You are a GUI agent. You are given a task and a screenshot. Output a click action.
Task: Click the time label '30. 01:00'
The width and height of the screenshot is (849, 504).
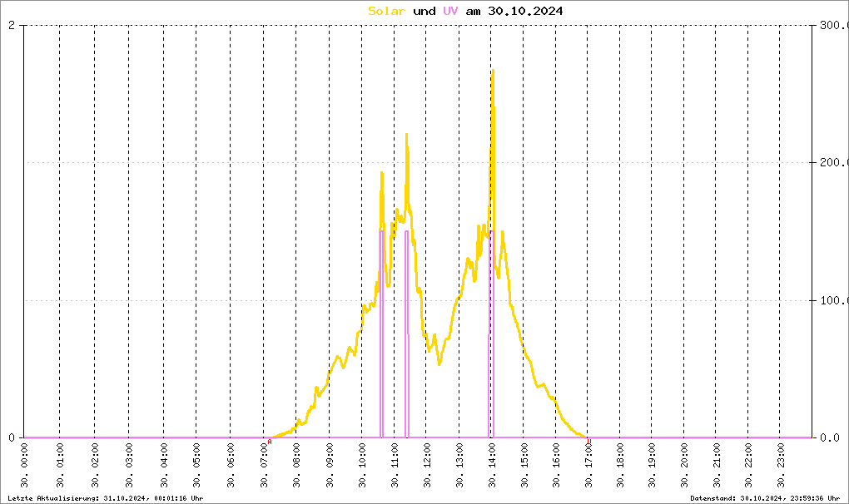(60, 466)
